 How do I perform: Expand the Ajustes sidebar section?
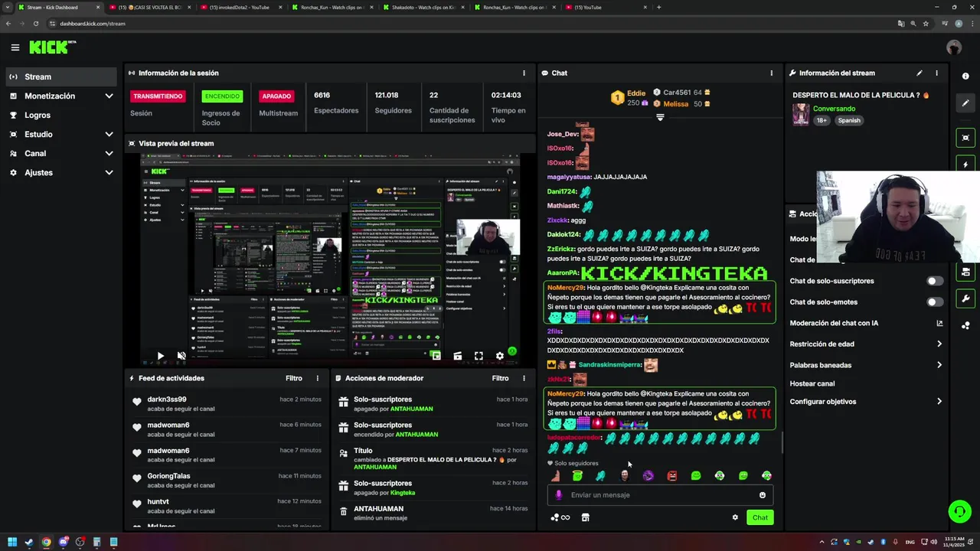pos(109,173)
